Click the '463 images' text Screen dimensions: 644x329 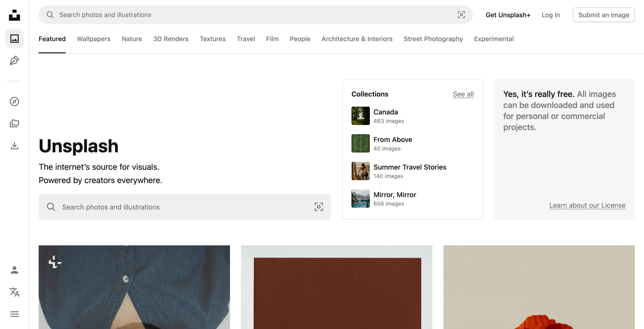pyautogui.click(x=389, y=121)
